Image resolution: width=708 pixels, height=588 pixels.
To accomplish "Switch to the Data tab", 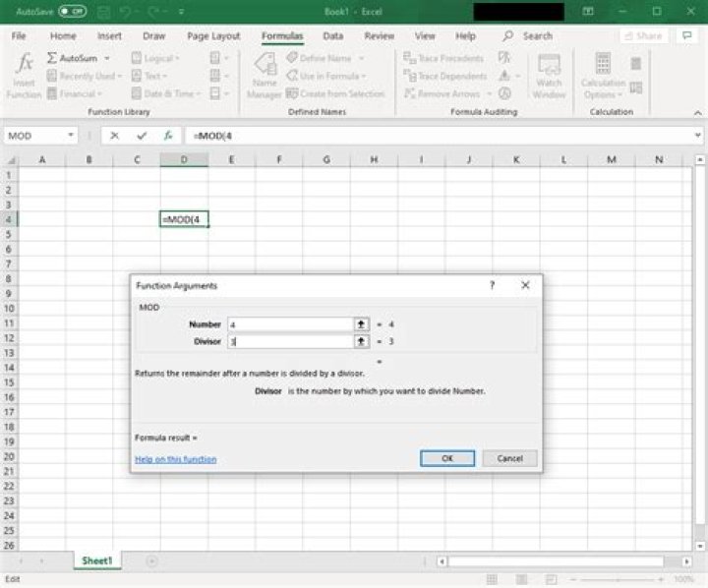I will point(332,35).
